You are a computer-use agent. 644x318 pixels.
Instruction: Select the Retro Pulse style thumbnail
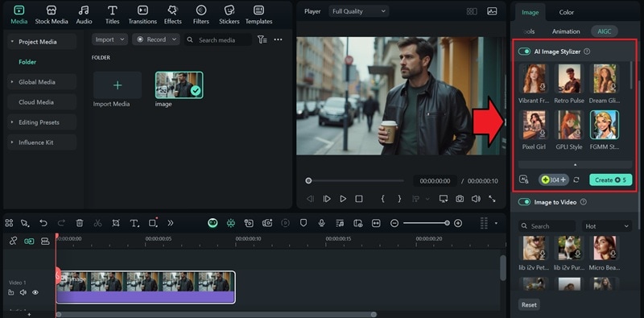569,78
